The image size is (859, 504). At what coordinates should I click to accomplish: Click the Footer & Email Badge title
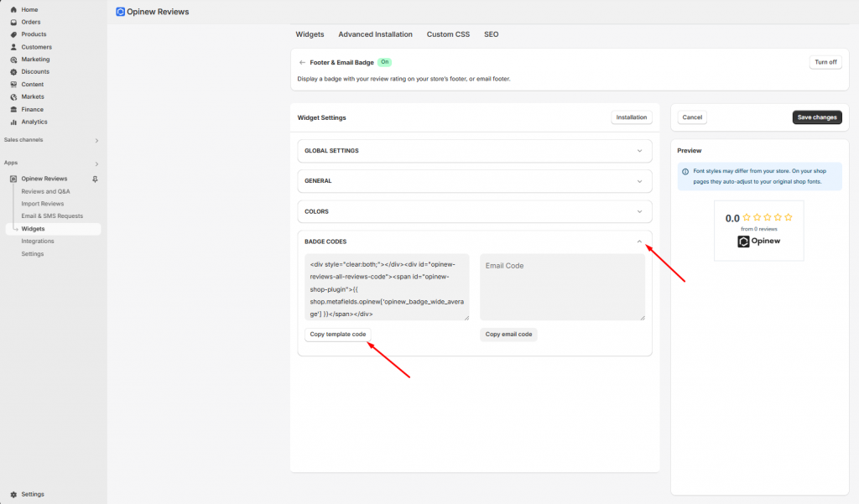342,62
